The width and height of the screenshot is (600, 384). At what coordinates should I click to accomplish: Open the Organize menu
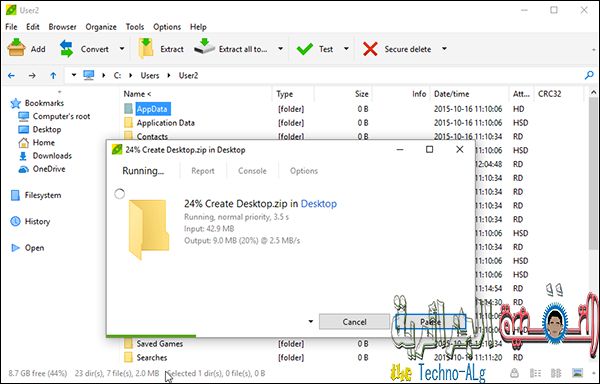101,27
